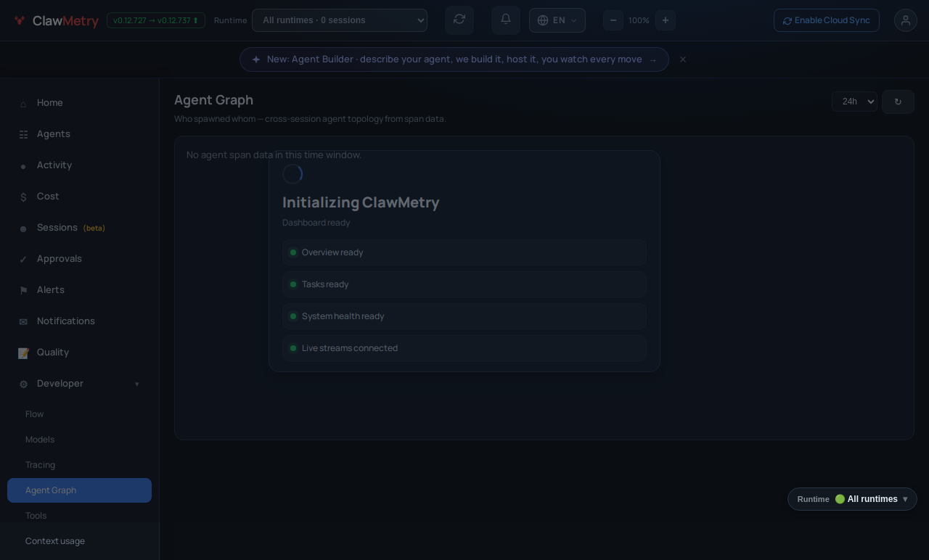The height and width of the screenshot is (560, 929).
Task: Click the sparkle icon in the banner
Action: pyautogui.click(x=256, y=59)
